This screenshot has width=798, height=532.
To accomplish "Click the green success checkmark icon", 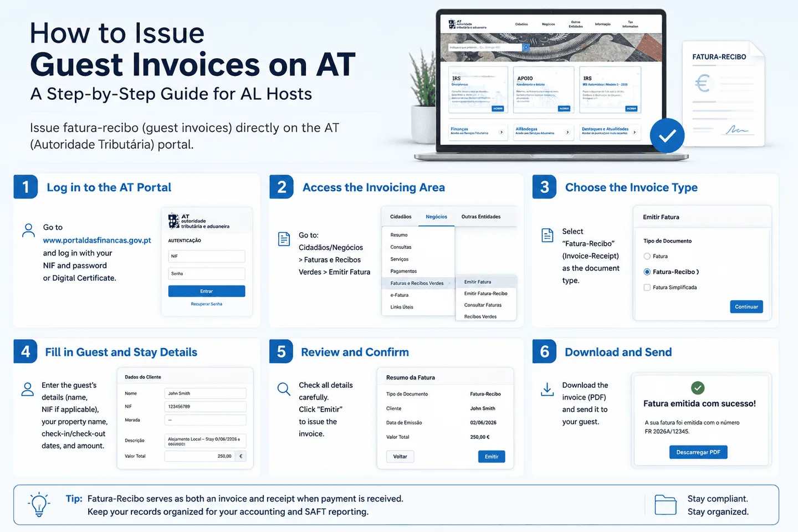I will click(698, 388).
